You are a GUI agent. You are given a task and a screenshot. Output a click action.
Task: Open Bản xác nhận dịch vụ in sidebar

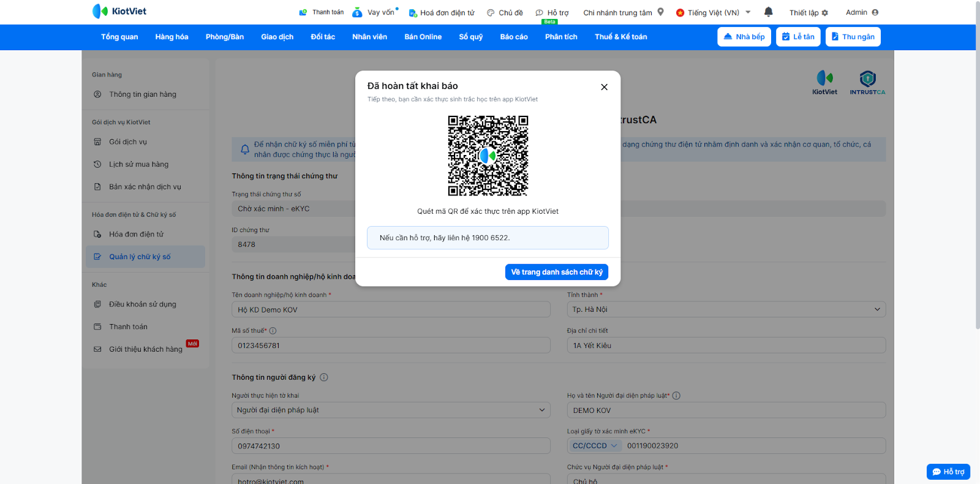point(146,187)
